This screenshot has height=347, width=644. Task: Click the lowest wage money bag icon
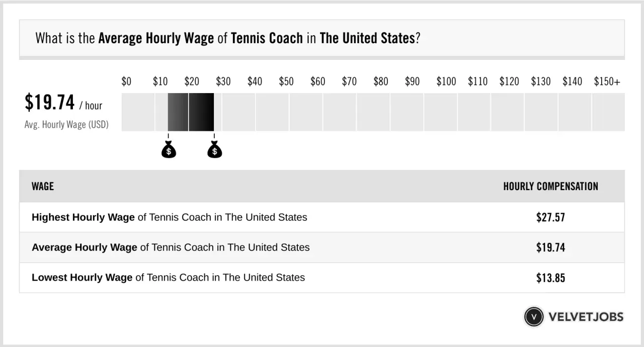pos(169,150)
